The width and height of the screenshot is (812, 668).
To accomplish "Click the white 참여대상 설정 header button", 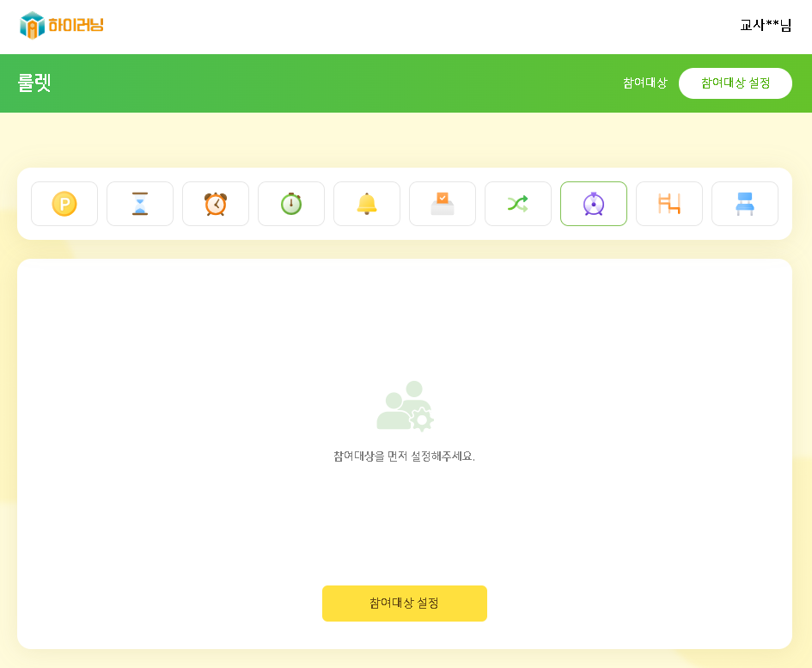I will [x=735, y=83].
